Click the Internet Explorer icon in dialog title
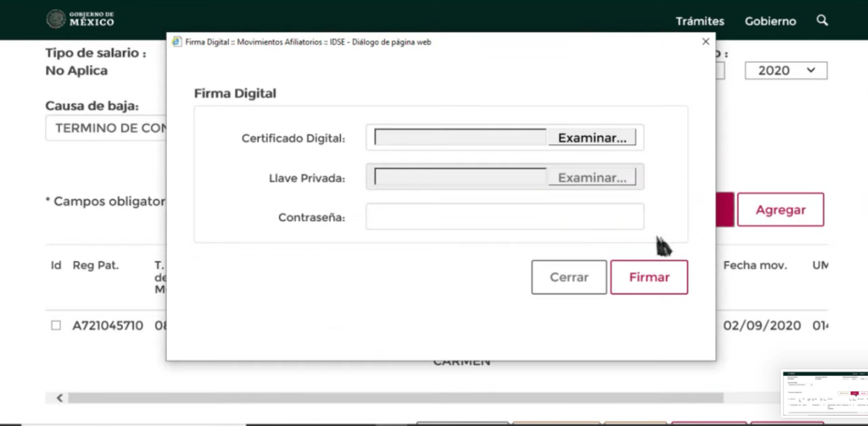The height and width of the screenshot is (426, 868). click(x=176, y=42)
